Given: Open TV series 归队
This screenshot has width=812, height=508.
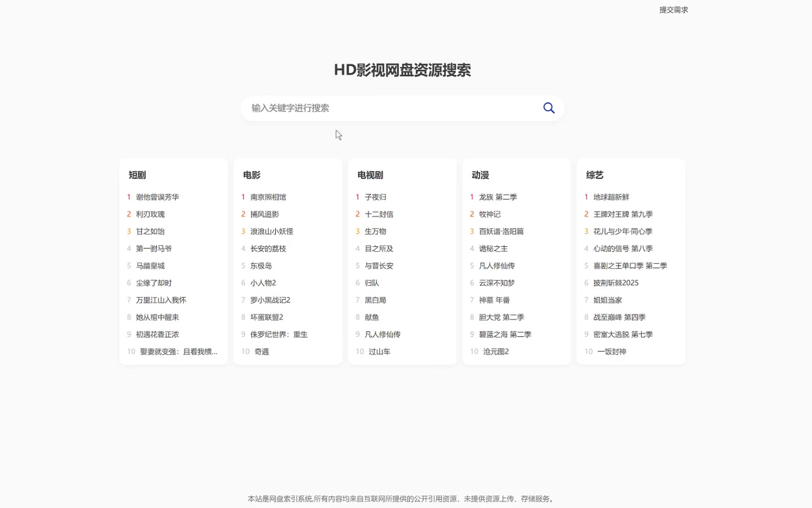Looking at the screenshot, I should [372, 283].
